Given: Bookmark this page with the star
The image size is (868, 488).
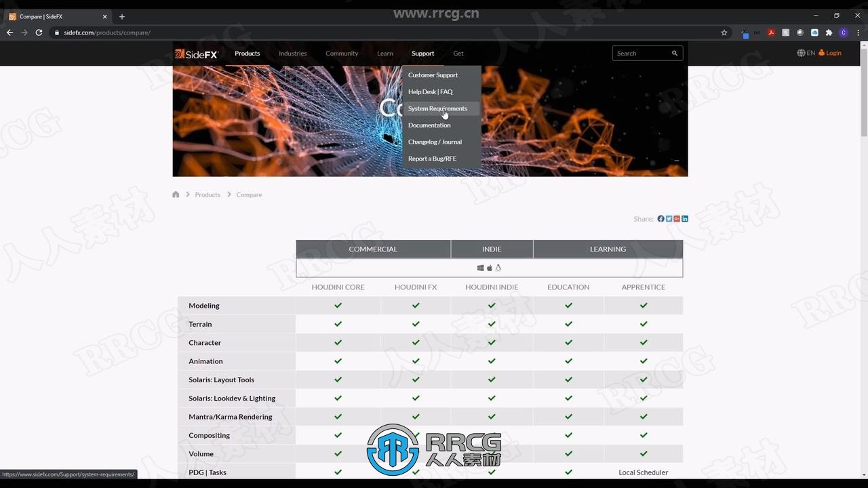Looking at the screenshot, I should [x=724, y=33].
